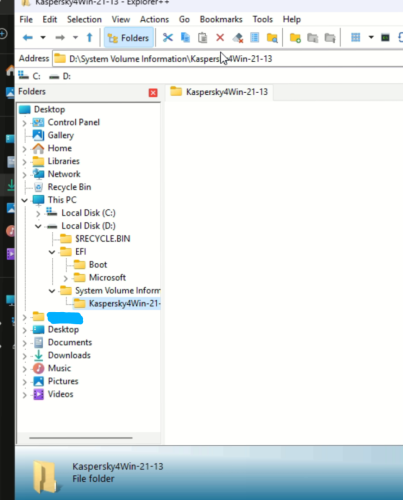
Task: Select Gallery in the folder tree
Action: 60,135
